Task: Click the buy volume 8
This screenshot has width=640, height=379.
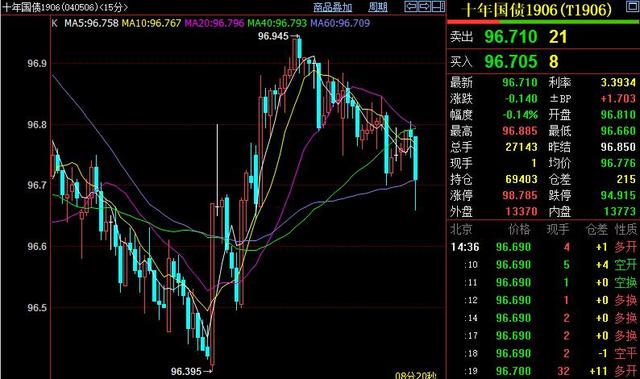Action: pyautogui.click(x=553, y=61)
